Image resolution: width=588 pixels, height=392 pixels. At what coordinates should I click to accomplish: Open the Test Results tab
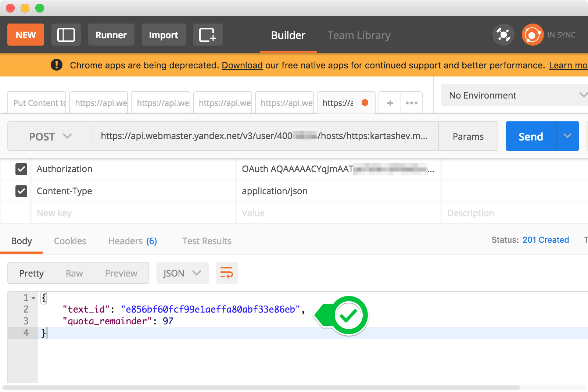pos(207,241)
